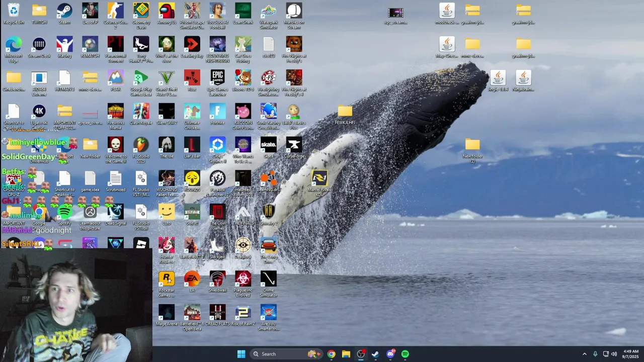Select the Mage Arena icon
This screenshot has height=362, width=644.
coord(167,315)
